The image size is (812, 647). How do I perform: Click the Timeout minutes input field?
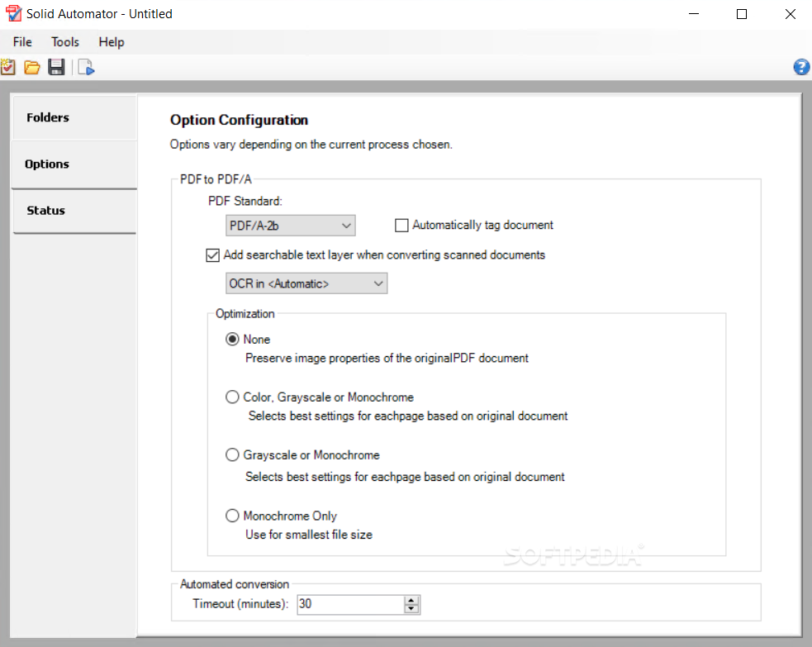tap(350, 604)
